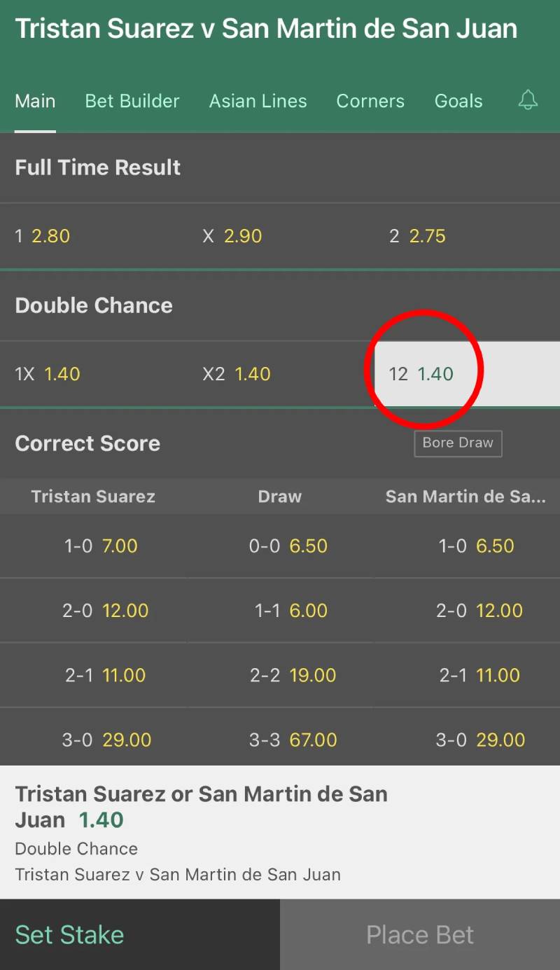The width and height of the screenshot is (560, 970).
Task: View the Corners tab
Action: (x=370, y=100)
